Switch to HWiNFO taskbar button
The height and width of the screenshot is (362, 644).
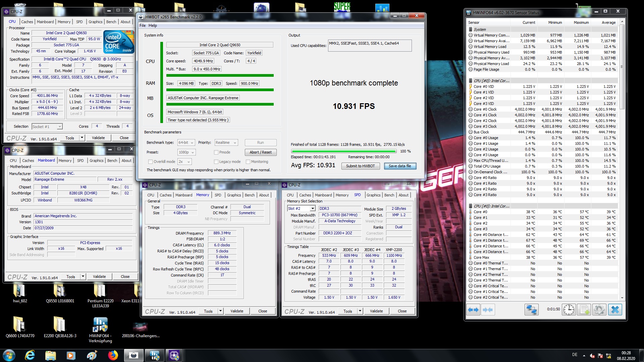click(x=154, y=355)
